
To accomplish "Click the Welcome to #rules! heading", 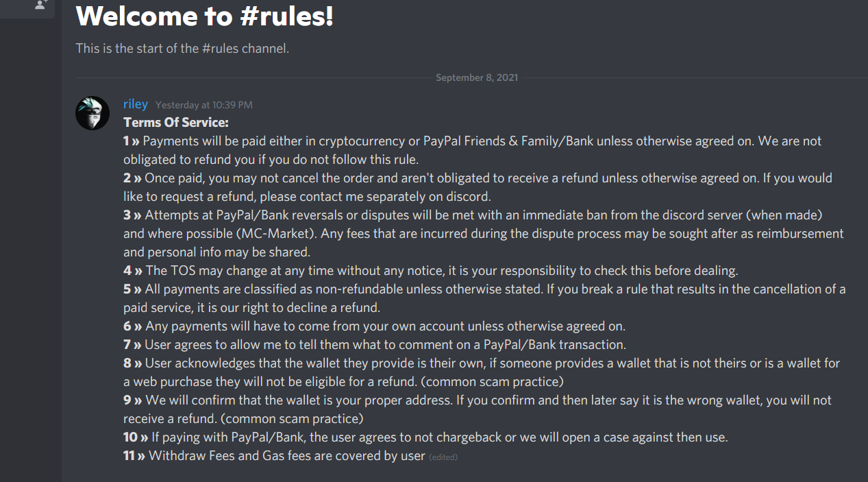I will coord(204,16).
